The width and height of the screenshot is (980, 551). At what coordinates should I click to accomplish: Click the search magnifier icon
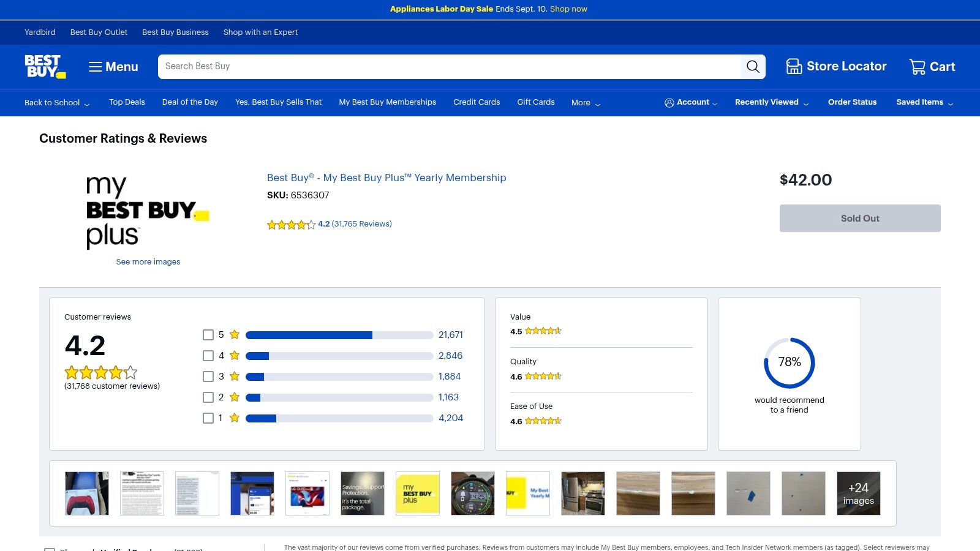tap(753, 67)
